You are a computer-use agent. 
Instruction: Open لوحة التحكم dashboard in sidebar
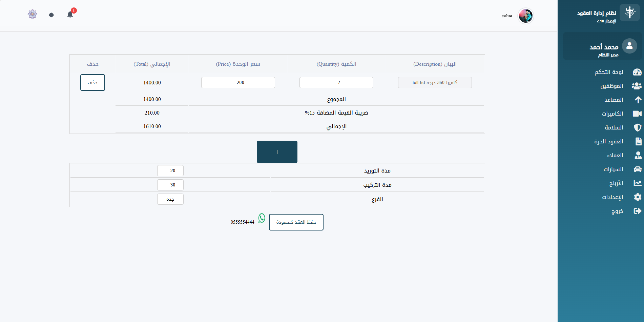[x=609, y=72]
